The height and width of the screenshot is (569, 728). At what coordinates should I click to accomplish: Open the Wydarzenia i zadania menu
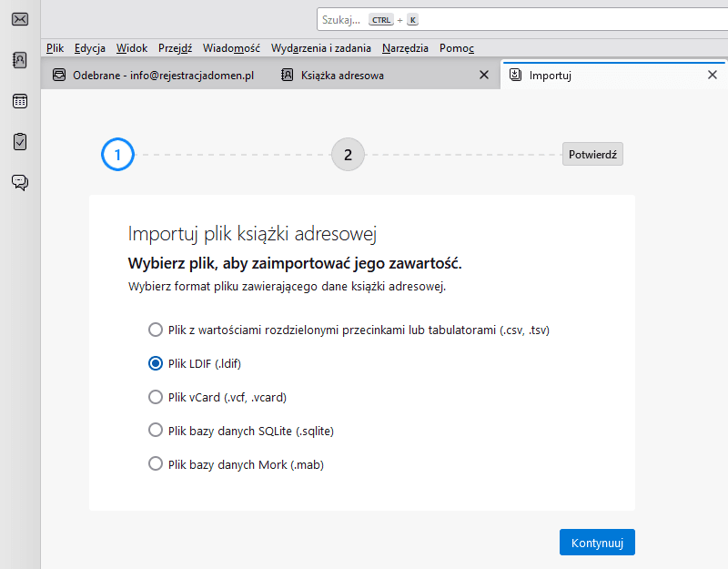pos(320,48)
